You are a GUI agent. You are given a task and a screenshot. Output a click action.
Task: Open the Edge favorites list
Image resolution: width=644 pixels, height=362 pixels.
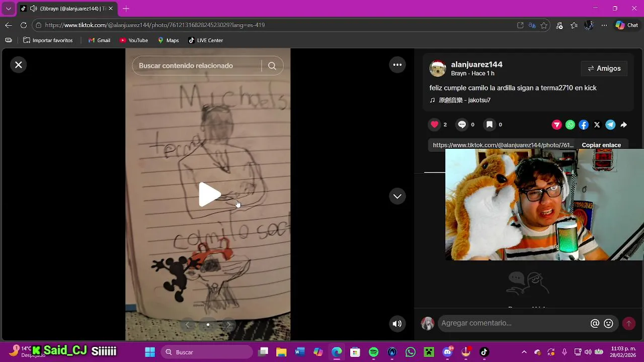click(574, 25)
